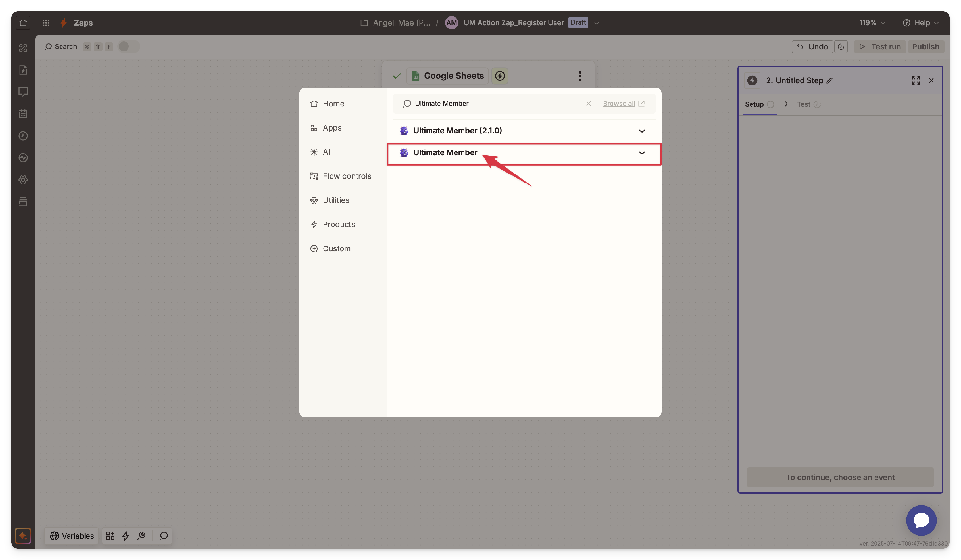Open the zoom level 119% dropdown
961x560 pixels.
coord(872,23)
